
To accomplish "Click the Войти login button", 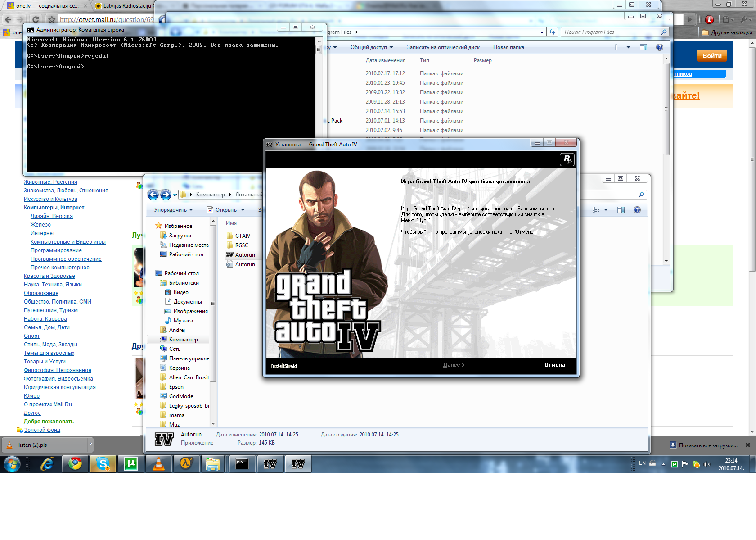I will coord(712,56).
